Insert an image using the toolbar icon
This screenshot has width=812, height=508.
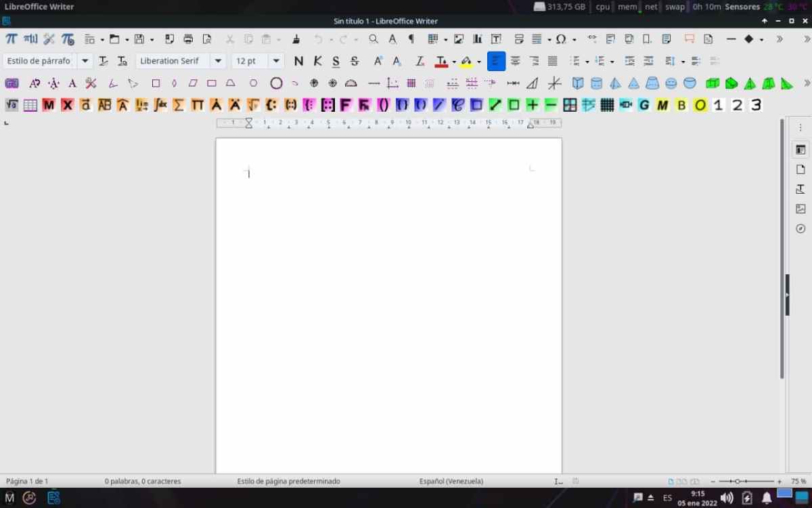459,39
